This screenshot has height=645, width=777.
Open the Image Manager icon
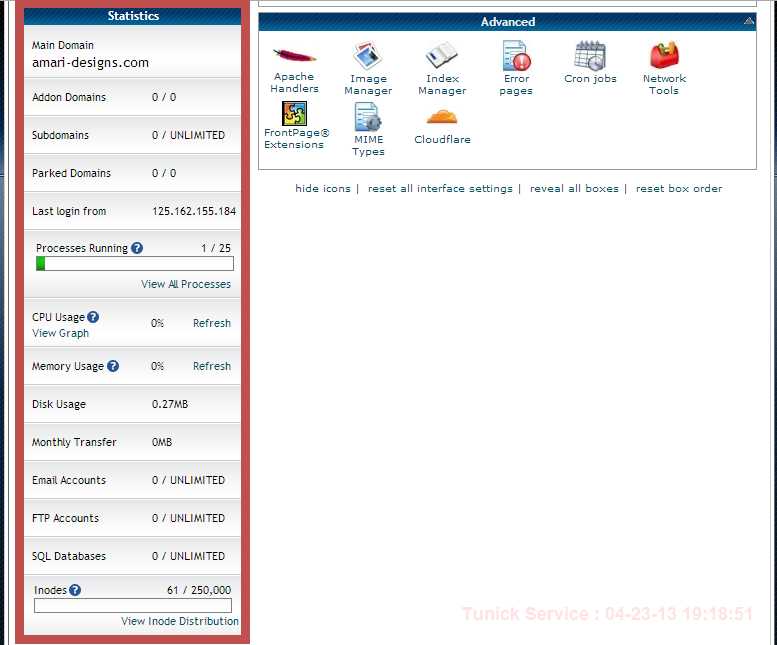click(368, 55)
